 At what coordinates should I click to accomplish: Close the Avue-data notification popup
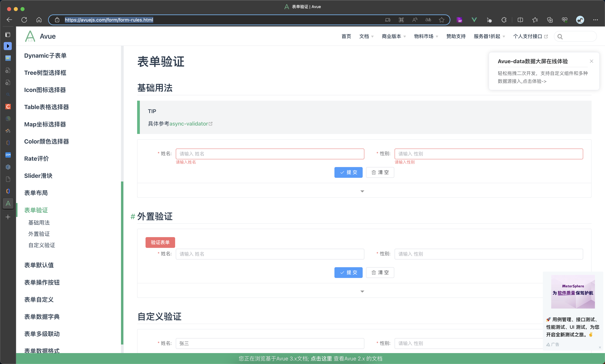[x=592, y=61]
